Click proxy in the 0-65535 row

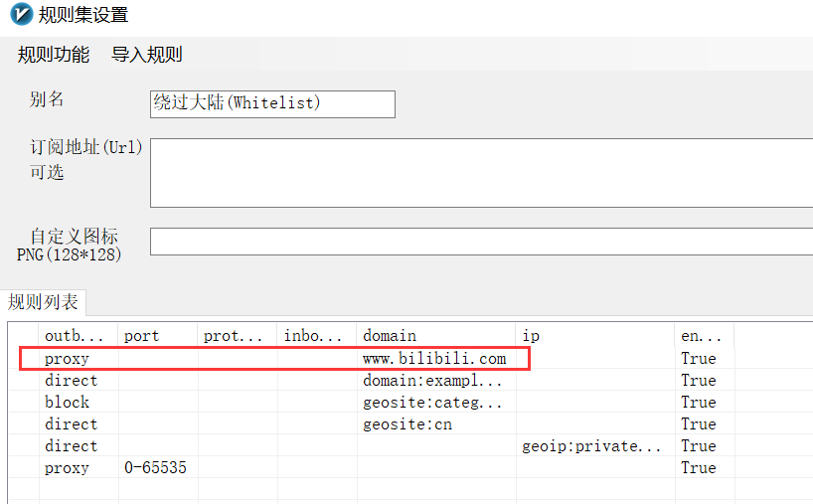tap(67, 467)
